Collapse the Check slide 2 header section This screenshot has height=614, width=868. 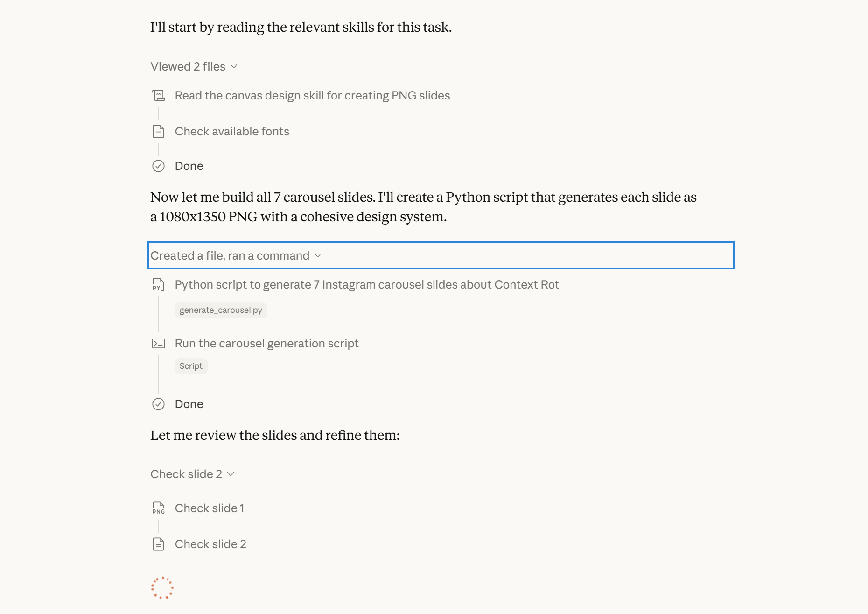pyautogui.click(x=192, y=474)
